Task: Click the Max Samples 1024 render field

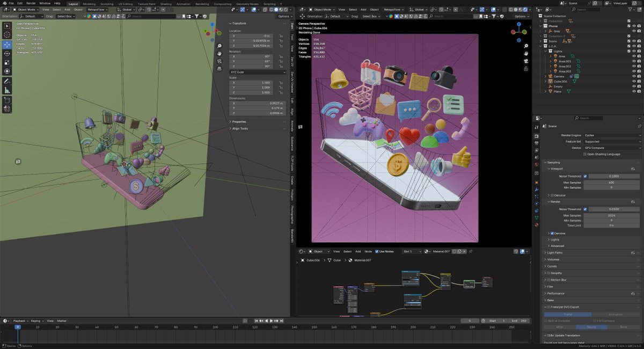Action: [x=611, y=215]
